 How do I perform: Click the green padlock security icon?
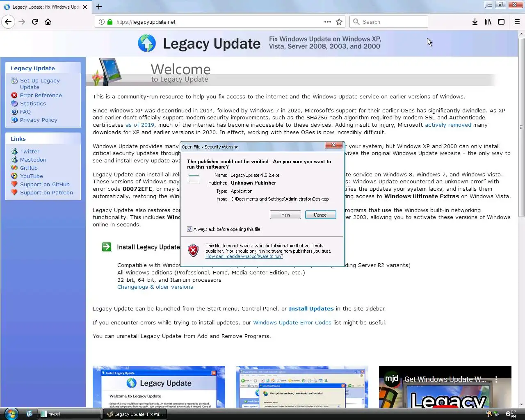pos(110,22)
